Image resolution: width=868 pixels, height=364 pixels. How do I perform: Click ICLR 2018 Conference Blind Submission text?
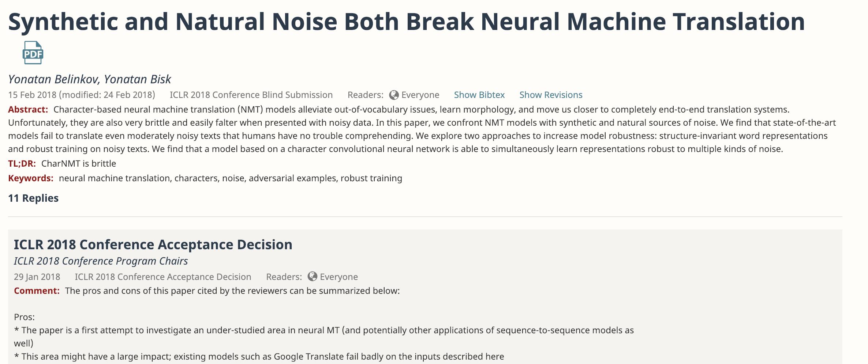(x=251, y=95)
